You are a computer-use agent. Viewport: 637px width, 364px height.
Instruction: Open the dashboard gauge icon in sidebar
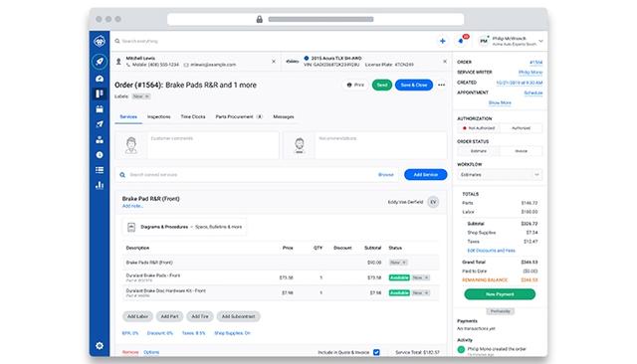(100, 79)
